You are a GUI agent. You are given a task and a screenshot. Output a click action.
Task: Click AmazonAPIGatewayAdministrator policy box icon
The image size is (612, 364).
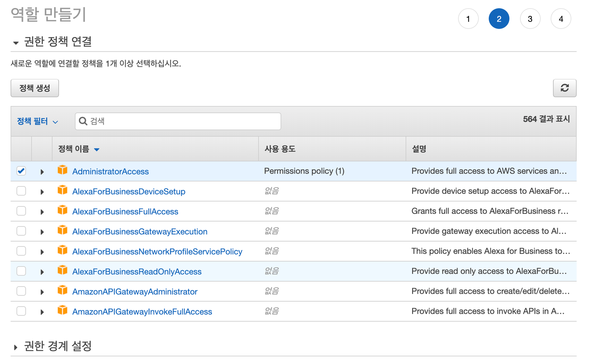coord(62,290)
